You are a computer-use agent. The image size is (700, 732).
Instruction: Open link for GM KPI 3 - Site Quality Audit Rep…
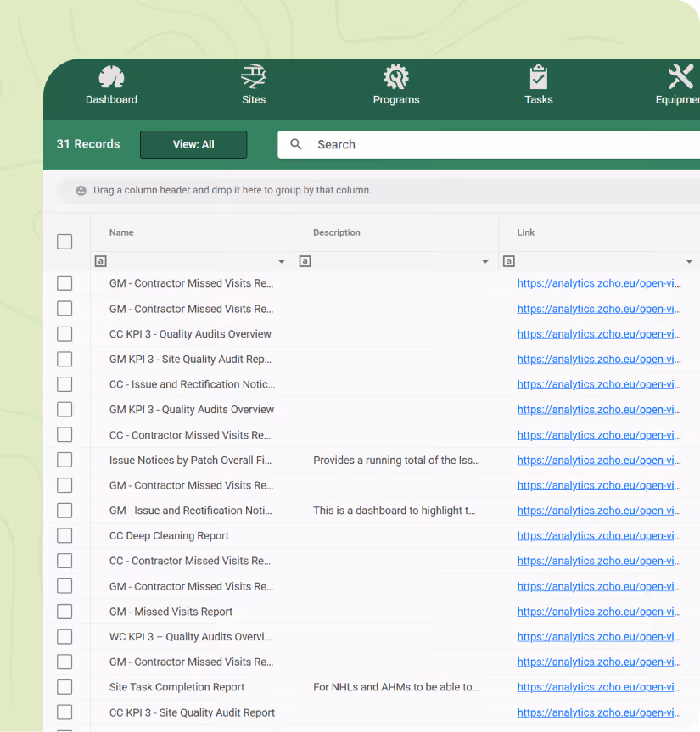point(599,360)
